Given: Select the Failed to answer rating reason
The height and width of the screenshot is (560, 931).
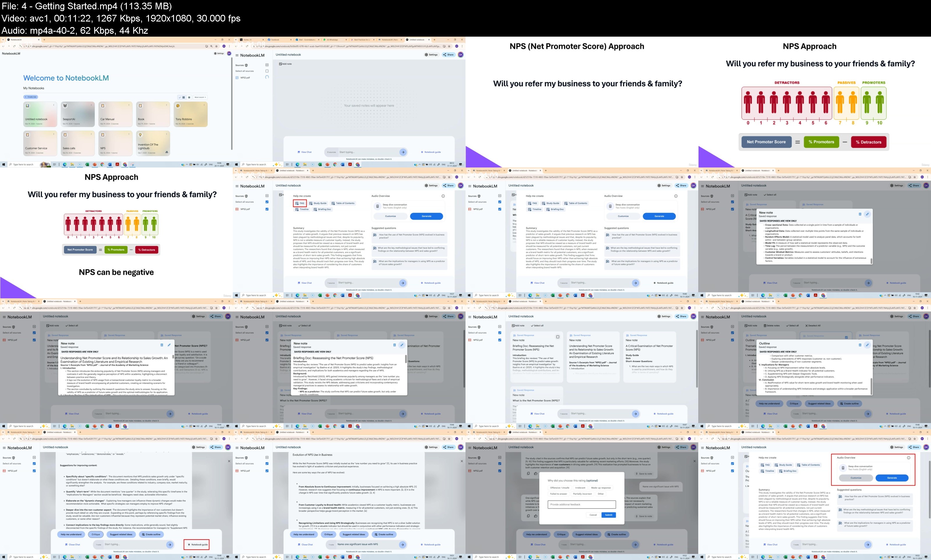Looking at the screenshot, I should coord(558,494).
